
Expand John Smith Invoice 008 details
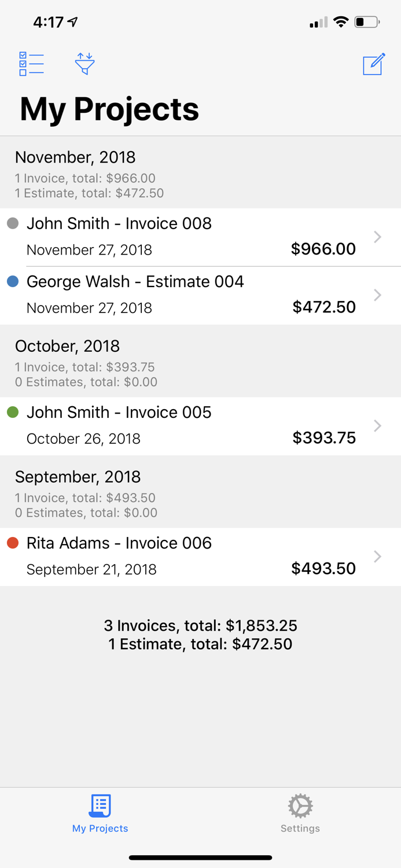click(377, 237)
